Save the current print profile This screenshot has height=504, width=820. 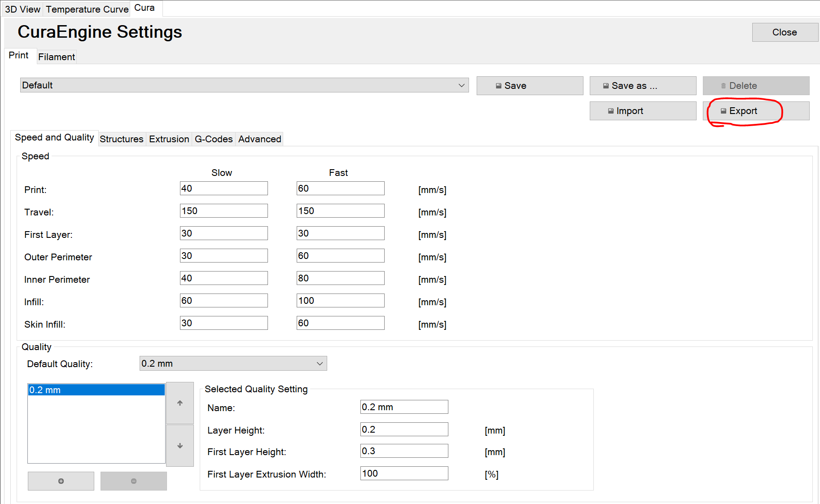pyautogui.click(x=530, y=86)
